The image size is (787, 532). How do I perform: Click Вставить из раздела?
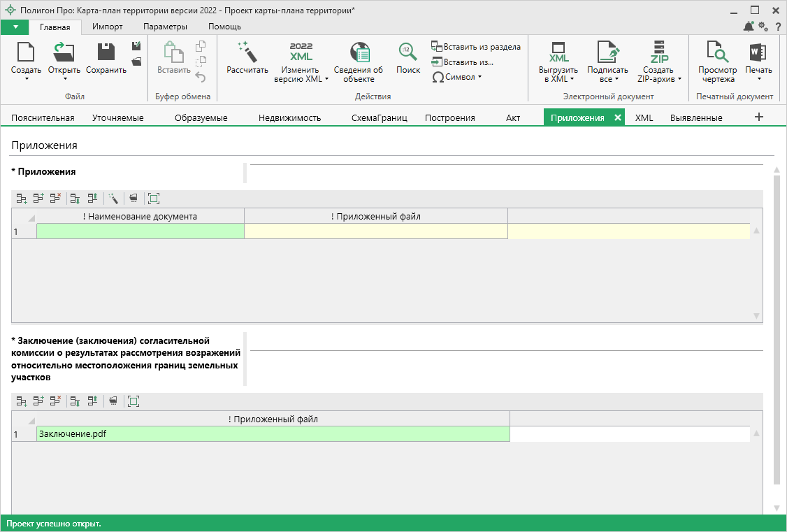click(x=476, y=47)
